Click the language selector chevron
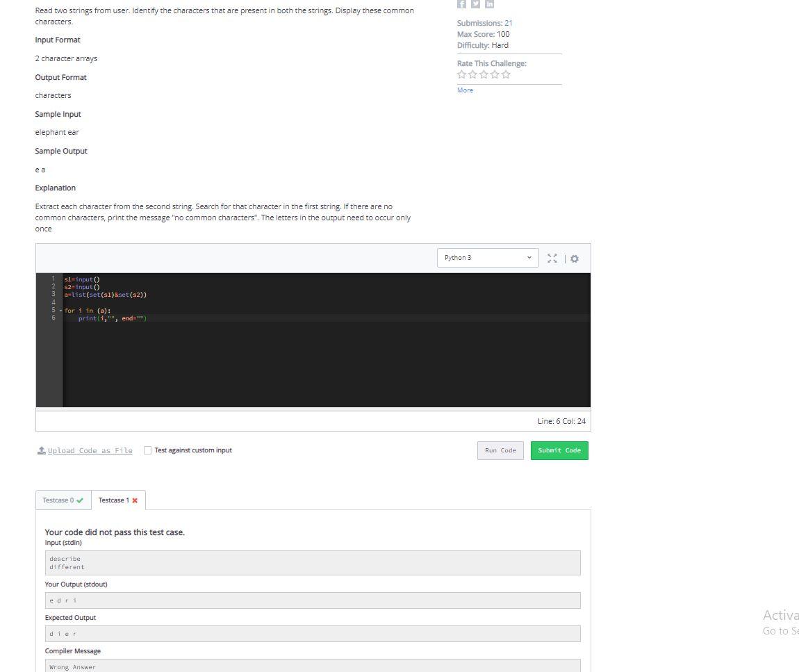Viewport: 799px width, 672px height. (529, 257)
